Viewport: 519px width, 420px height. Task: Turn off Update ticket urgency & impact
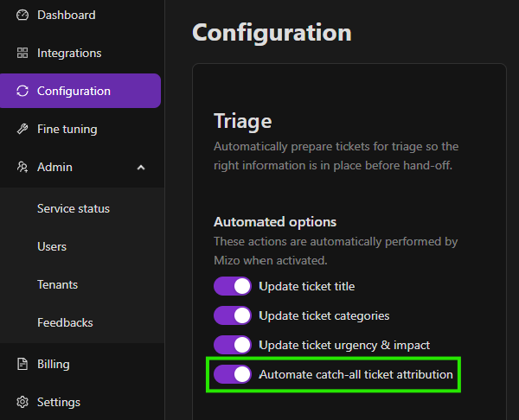click(x=233, y=345)
